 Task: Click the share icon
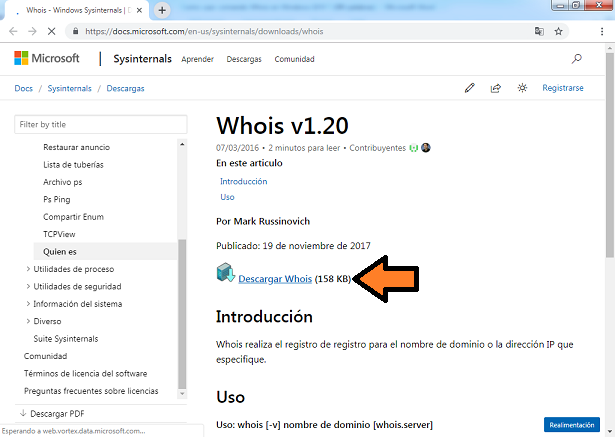(496, 88)
